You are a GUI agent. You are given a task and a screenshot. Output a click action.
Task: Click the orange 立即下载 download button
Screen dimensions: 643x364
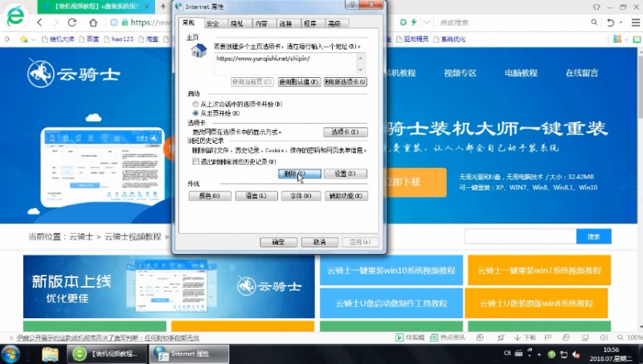pyautogui.click(x=416, y=182)
